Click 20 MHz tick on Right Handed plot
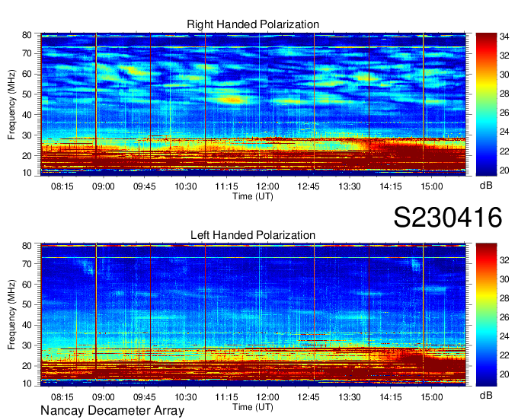 pyautogui.click(x=27, y=156)
